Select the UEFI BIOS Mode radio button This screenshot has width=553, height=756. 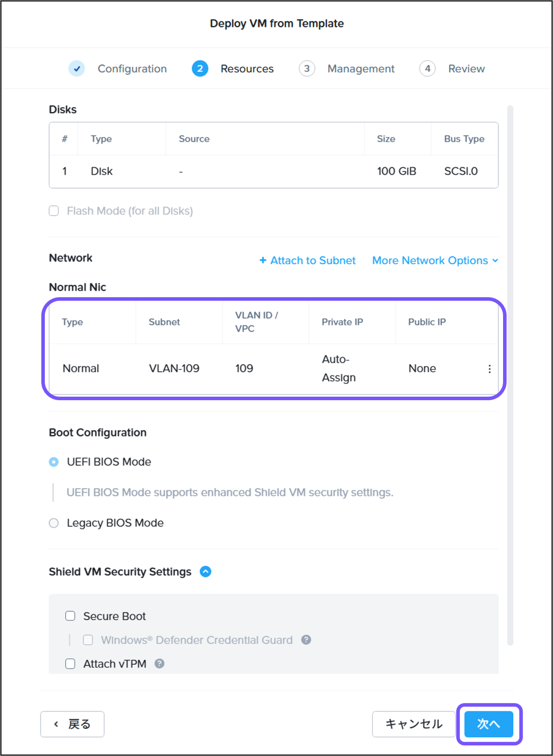pyautogui.click(x=53, y=462)
